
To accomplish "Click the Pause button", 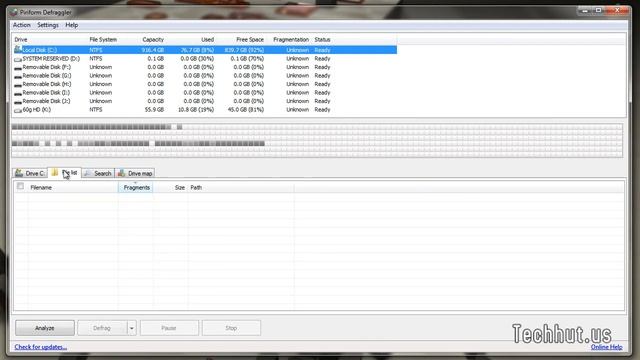I will 169,328.
